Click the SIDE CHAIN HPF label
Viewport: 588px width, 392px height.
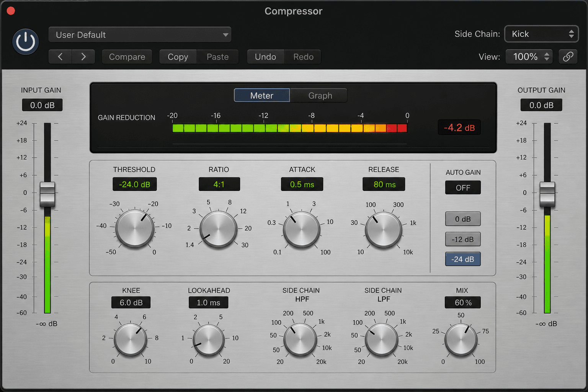(x=301, y=295)
